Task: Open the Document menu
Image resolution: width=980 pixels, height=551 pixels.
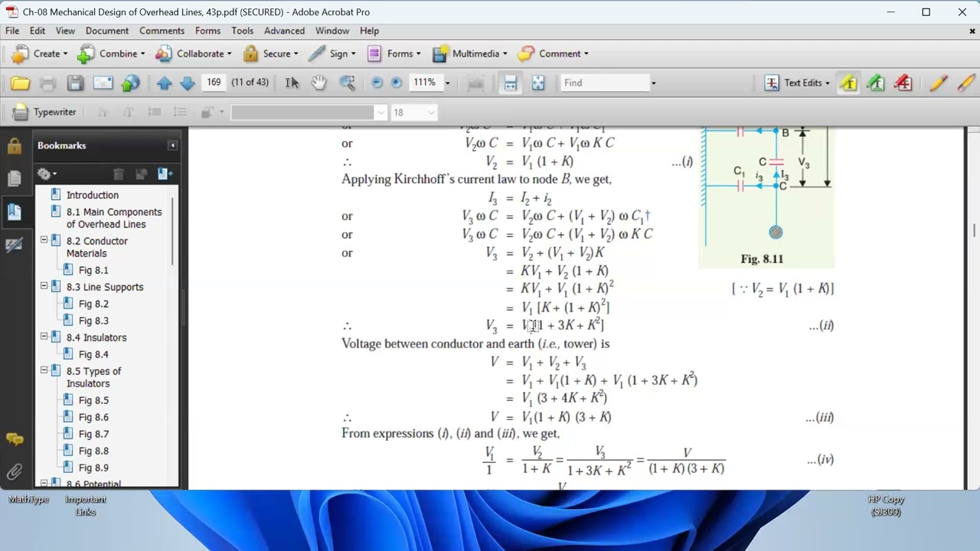Action: pos(107,31)
